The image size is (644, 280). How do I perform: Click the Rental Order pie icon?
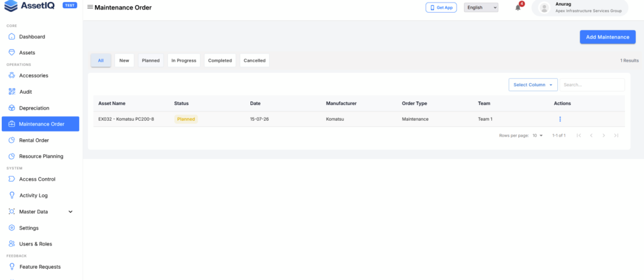12,140
